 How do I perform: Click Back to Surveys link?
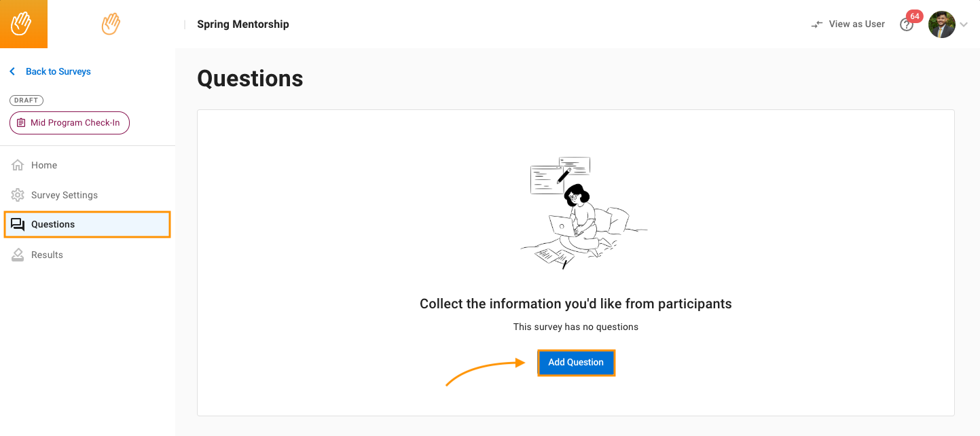click(58, 71)
